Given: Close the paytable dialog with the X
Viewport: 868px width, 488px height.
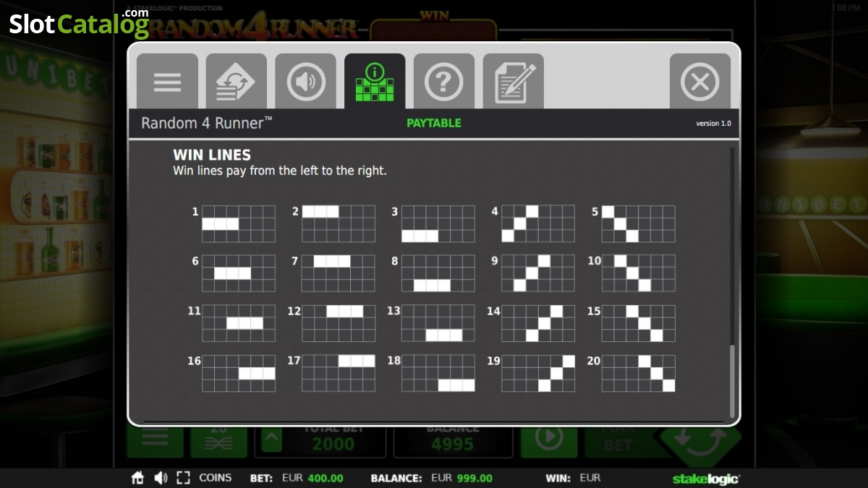Looking at the screenshot, I should tap(700, 81).
